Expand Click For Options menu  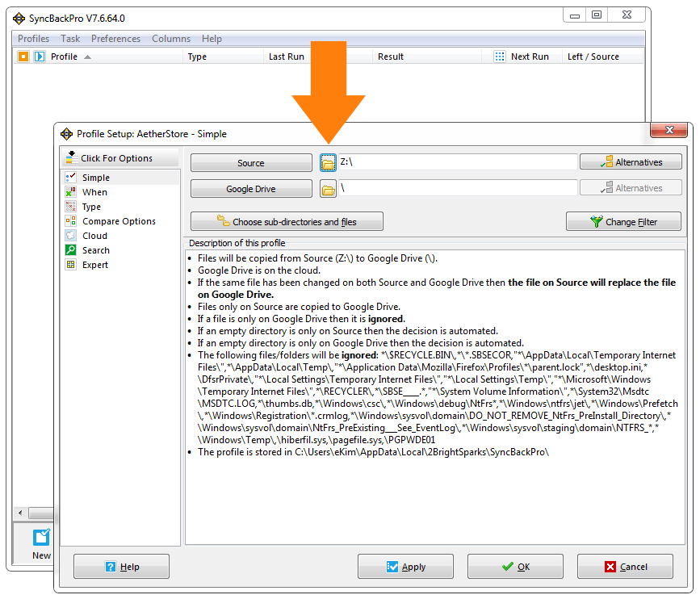[120, 158]
